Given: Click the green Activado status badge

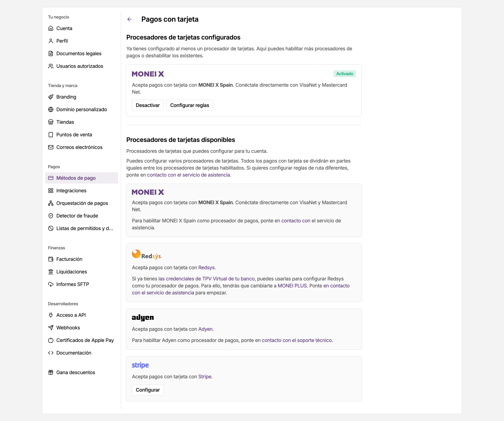Looking at the screenshot, I should coord(345,74).
